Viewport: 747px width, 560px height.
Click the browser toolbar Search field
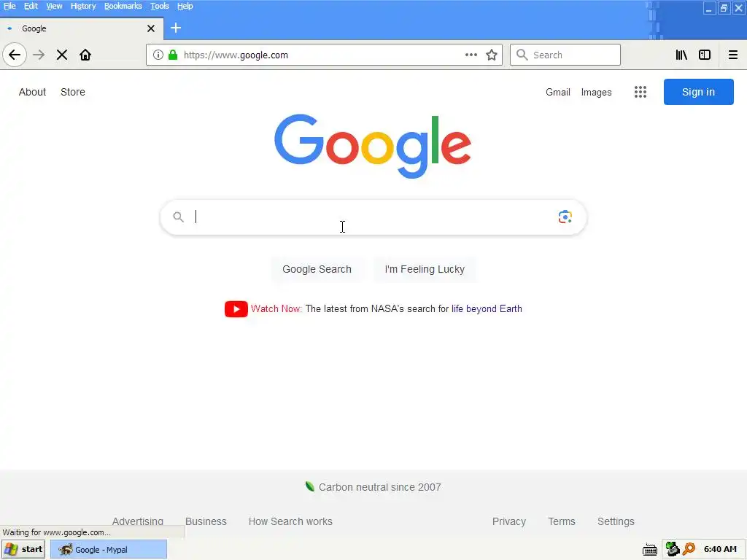pos(565,55)
